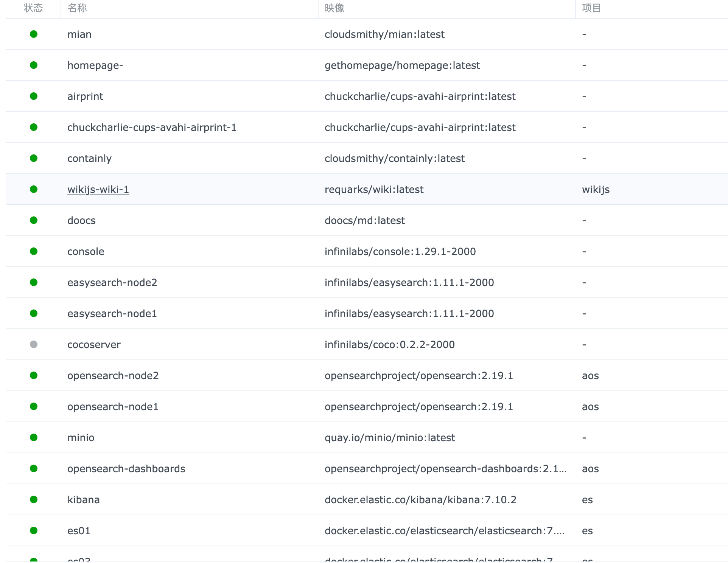Screen dimensions: 728x563
Task: Open the wikijs-wiki-1 container link
Action: (98, 190)
